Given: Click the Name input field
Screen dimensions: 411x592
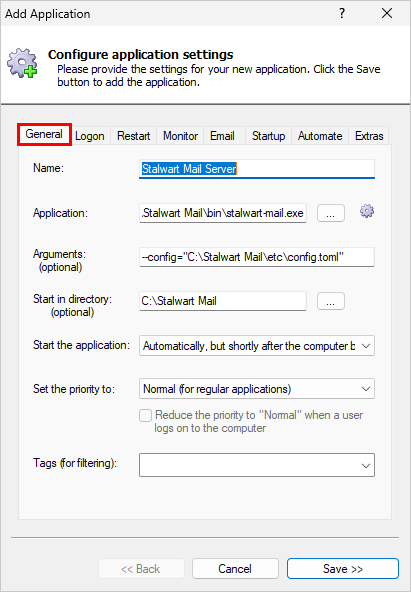Looking at the screenshot, I should [257, 168].
